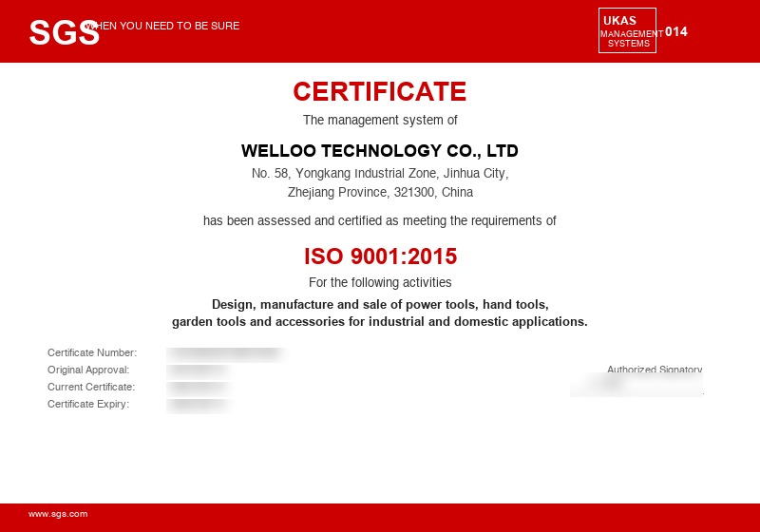Viewport: 760px width, 532px height.
Task: Click 'garden tools and accessories' scope line
Action: [x=379, y=321]
